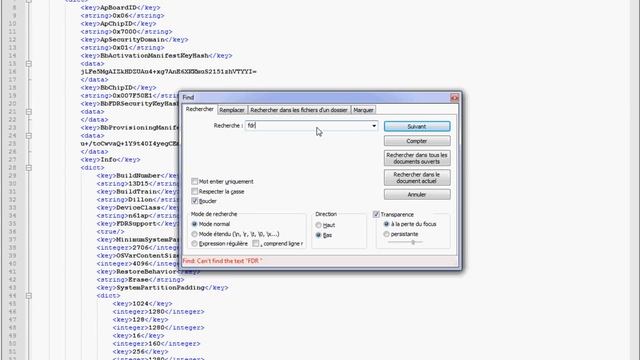Select Haut direction radio button
Image resolution: width=640 pixels, height=360 pixels.
click(x=318, y=225)
